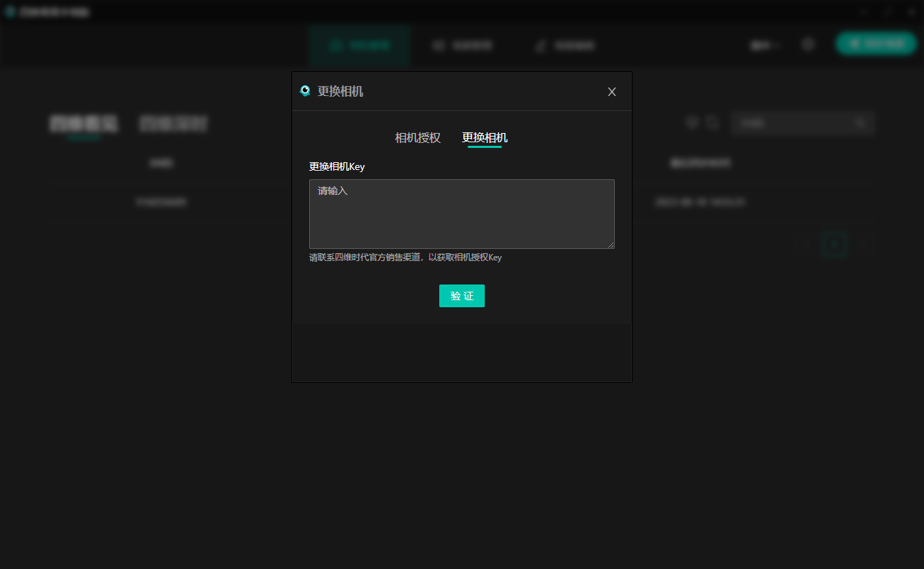Open the third top navigation tab
Viewport: 924px width, 569px height.
(565, 46)
